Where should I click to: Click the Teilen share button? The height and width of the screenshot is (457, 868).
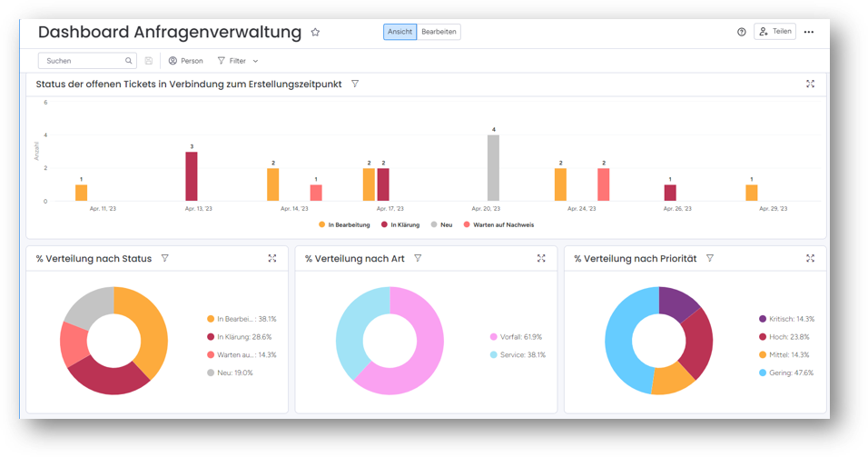pyautogui.click(x=775, y=32)
